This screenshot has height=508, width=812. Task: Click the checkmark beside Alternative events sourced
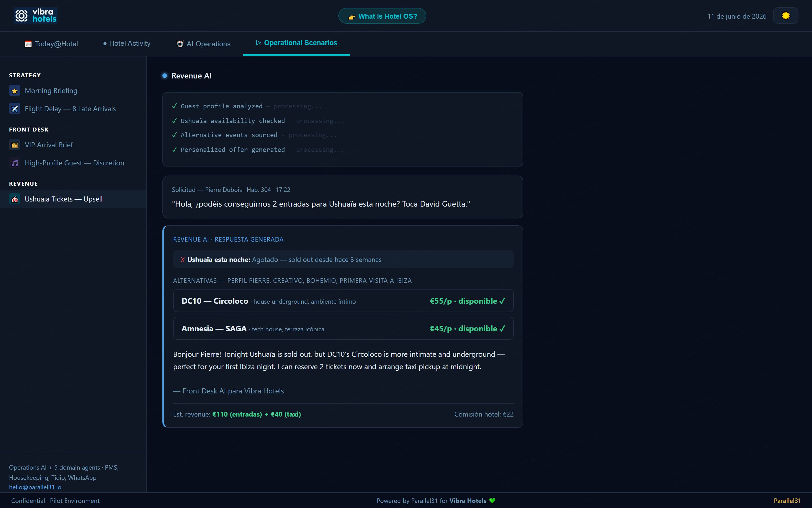(175, 135)
